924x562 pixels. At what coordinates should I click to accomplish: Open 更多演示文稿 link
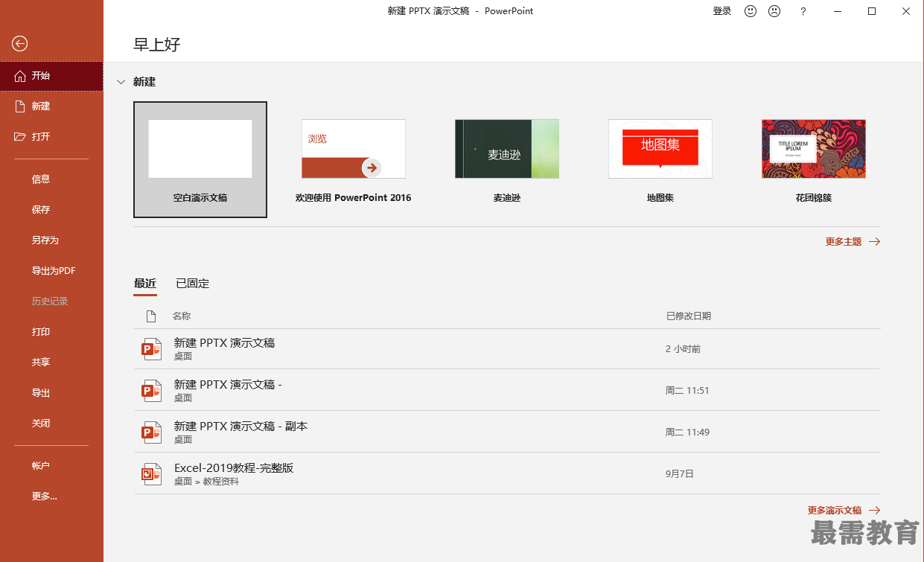pos(835,511)
